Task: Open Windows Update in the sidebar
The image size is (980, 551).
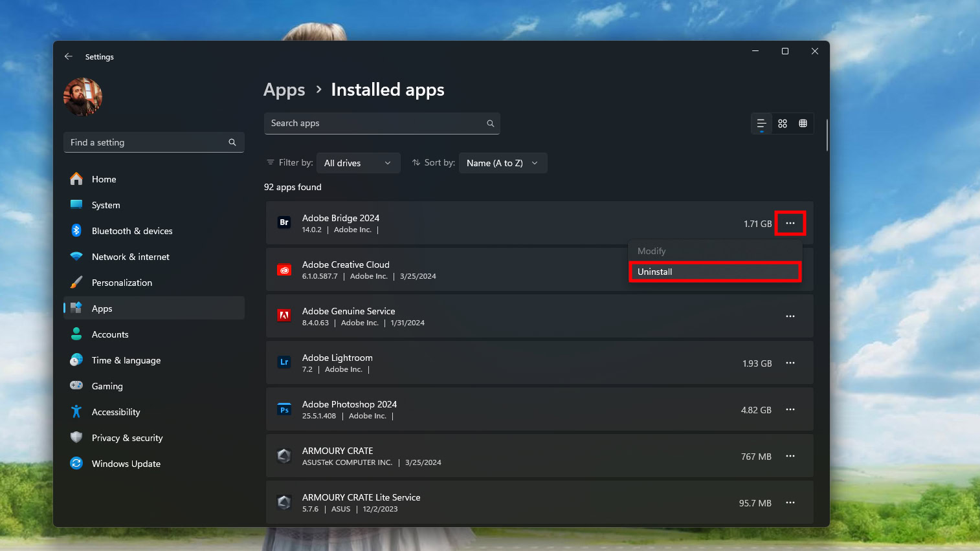Action: coord(126,464)
